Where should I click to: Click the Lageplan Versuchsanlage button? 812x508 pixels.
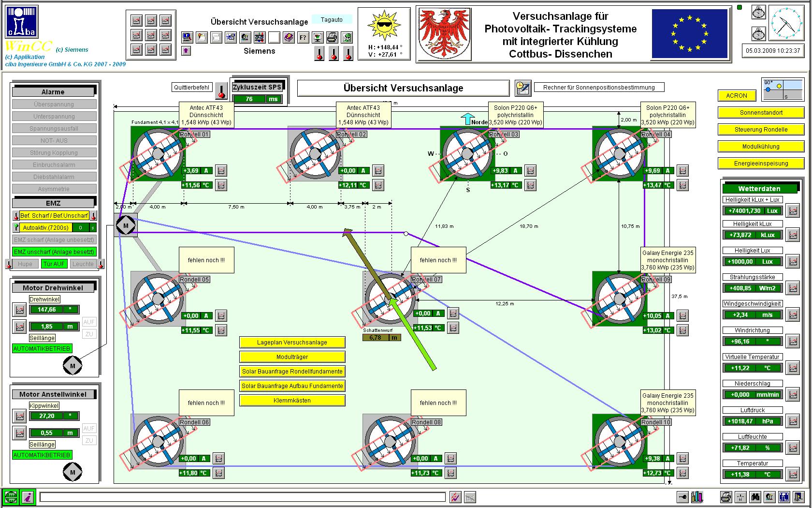[x=292, y=343]
